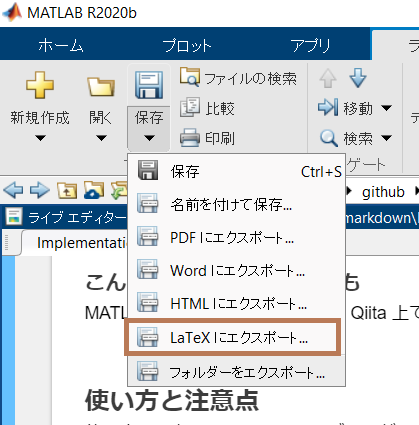Click the black floppy icon beside 保存
This screenshot has height=425, width=419.
(147, 170)
